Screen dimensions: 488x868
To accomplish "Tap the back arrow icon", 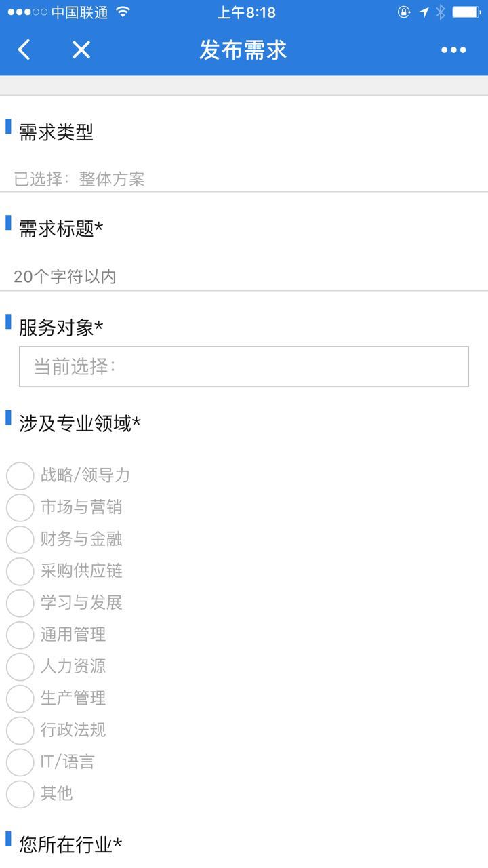I will 24,50.
